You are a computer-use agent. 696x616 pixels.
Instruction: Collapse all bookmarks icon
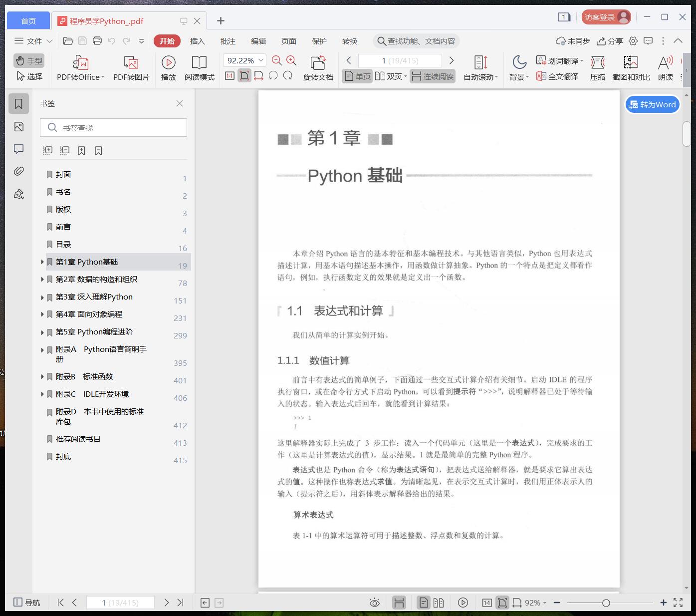65,150
